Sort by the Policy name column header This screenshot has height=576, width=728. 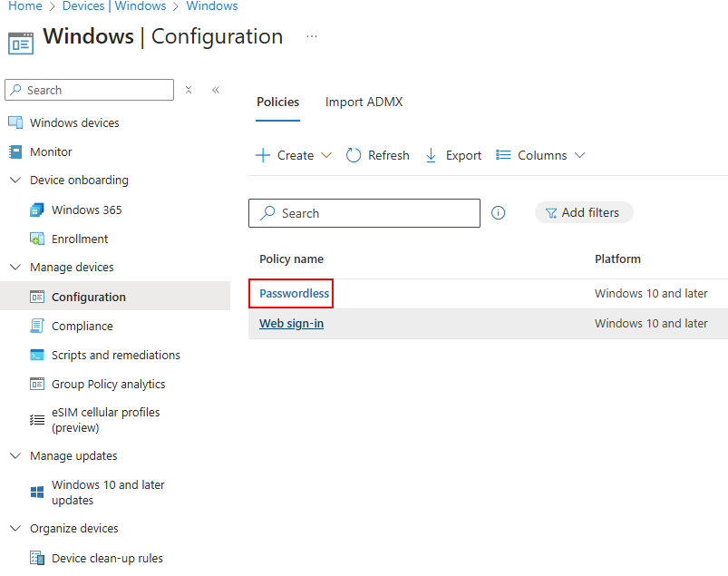click(x=292, y=259)
